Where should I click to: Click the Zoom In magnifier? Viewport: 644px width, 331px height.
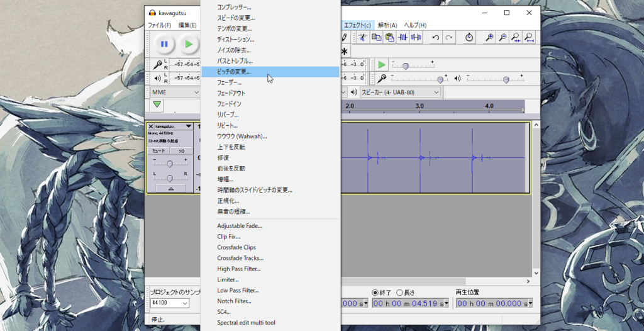pyautogui.click(x=489, y=37)
